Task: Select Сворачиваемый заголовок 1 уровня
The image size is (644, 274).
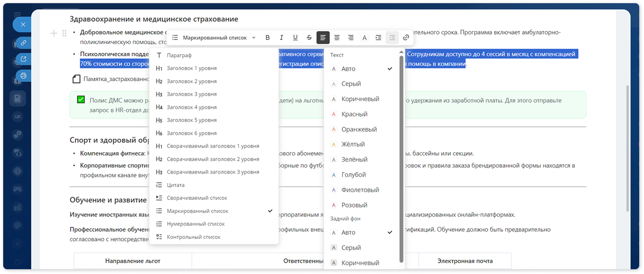Action: pyautogui.click(x=214, y=146)
